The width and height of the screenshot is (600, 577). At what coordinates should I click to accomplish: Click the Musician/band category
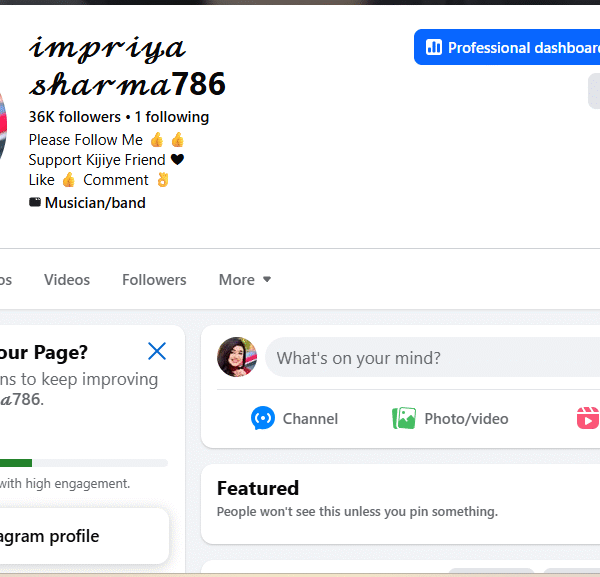click(x=95, y=203)
